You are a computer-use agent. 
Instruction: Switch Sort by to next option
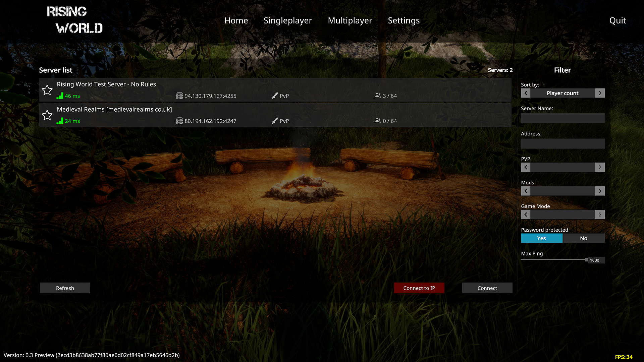(x=600, y=93)
